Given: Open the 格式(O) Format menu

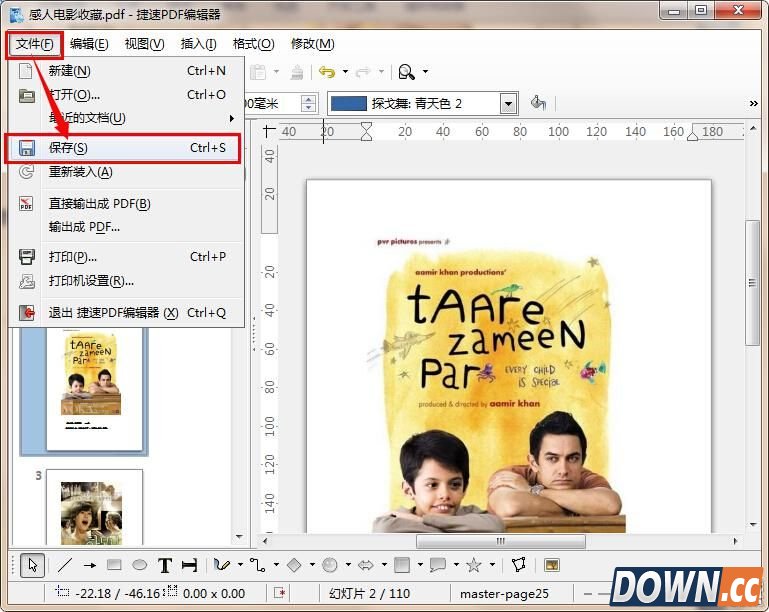Looking at the screenshot, I should point(253,44).
